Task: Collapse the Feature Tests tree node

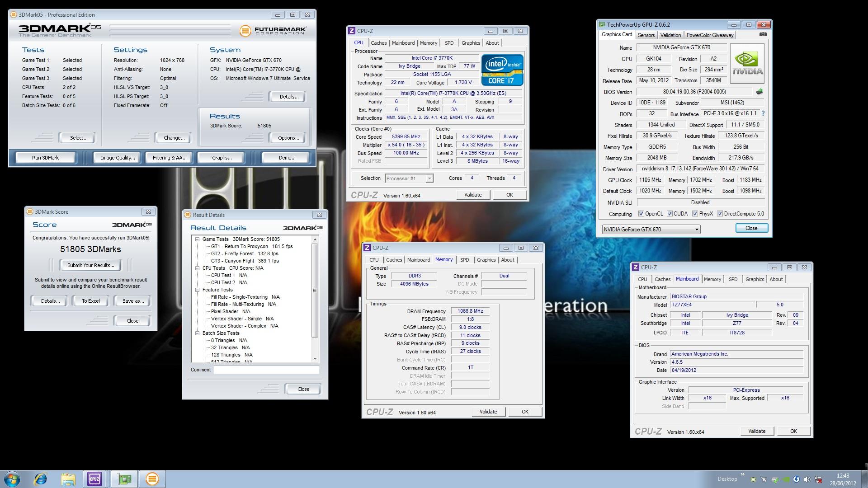Action: [x=198, y=290]
